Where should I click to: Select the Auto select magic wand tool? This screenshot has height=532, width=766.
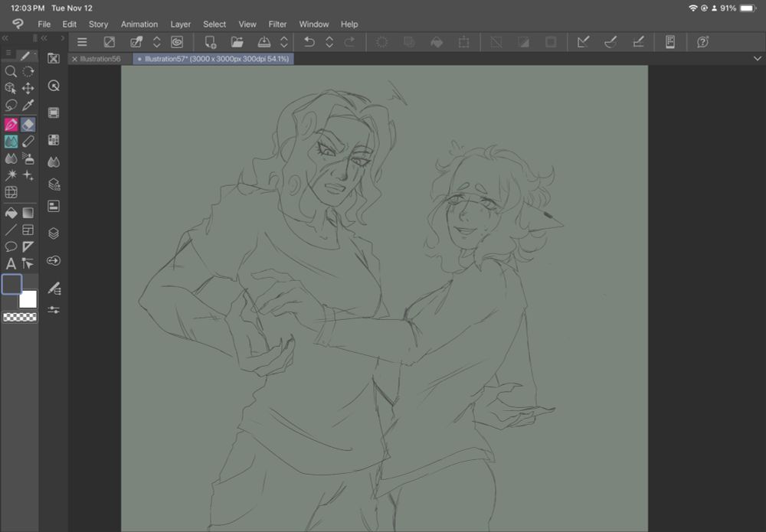tap(11, 175)
